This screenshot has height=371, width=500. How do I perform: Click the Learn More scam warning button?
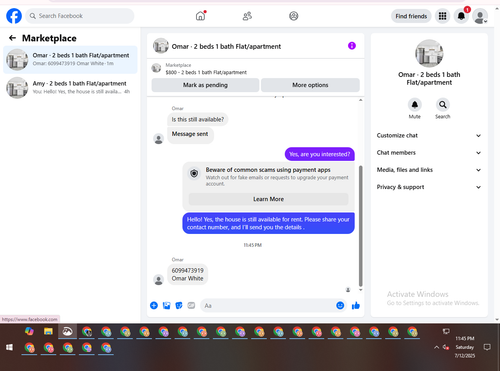tap(268, 199)
